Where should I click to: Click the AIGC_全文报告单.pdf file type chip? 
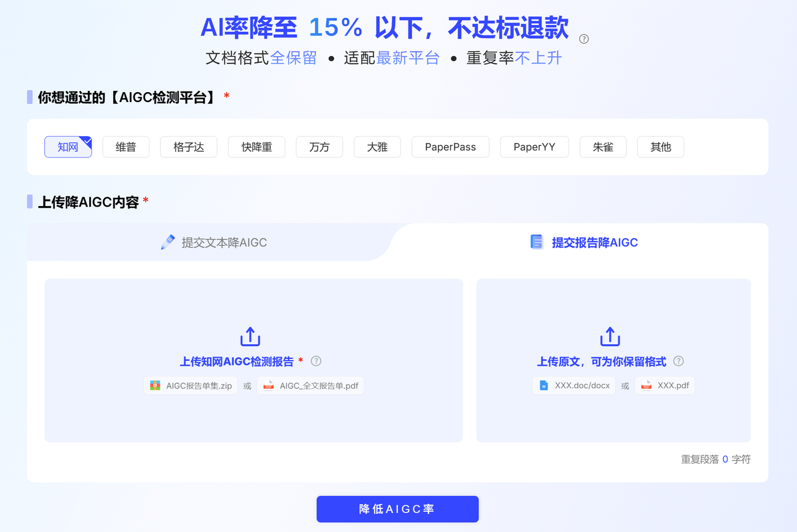[310, 385]
